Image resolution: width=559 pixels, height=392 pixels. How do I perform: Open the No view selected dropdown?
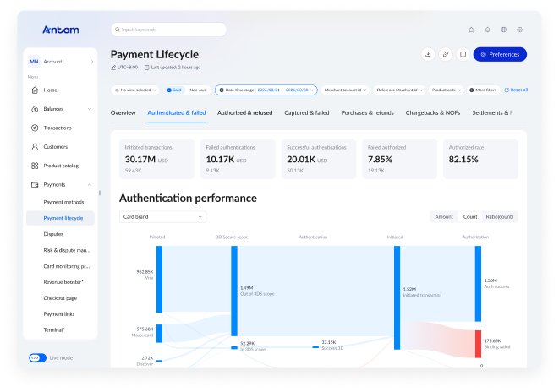(x=135, y=90)
